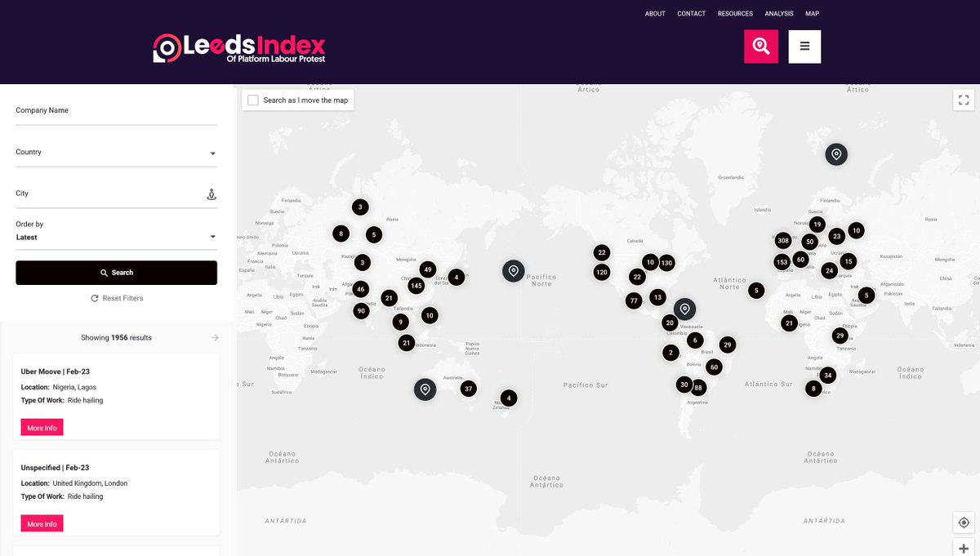Click the Uber Moove | Feb-23 title
The image size is (980, 556).
click(56, 371)
